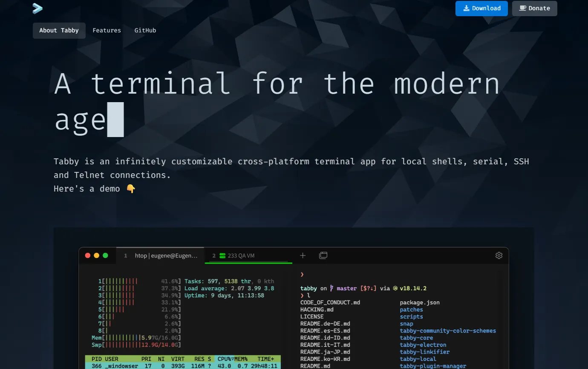Select the About Tabby tab
The height and width of the screenshot is (369, 588).
[59, 31]
